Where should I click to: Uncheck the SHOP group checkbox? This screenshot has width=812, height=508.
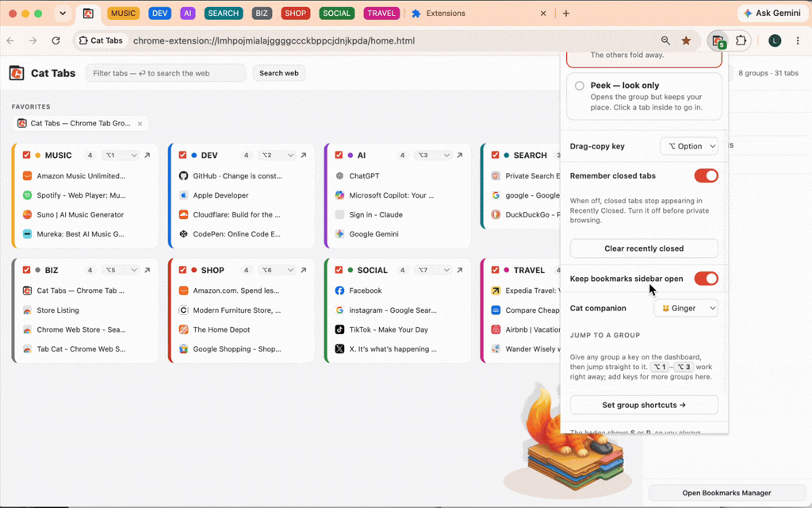coord(182,270)
